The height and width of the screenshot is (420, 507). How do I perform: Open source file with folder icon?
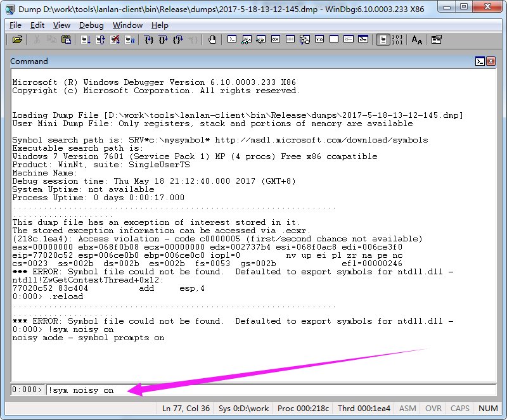click(18, 40)
